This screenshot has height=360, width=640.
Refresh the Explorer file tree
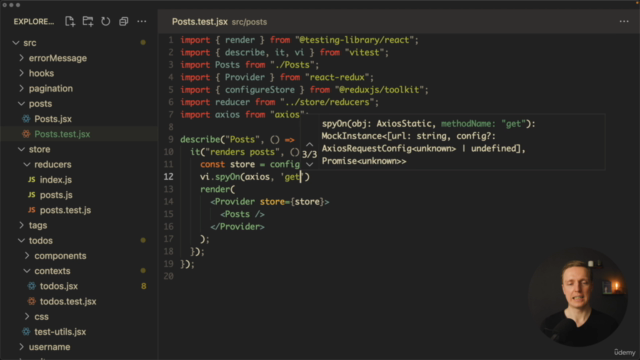coord(106,21)
